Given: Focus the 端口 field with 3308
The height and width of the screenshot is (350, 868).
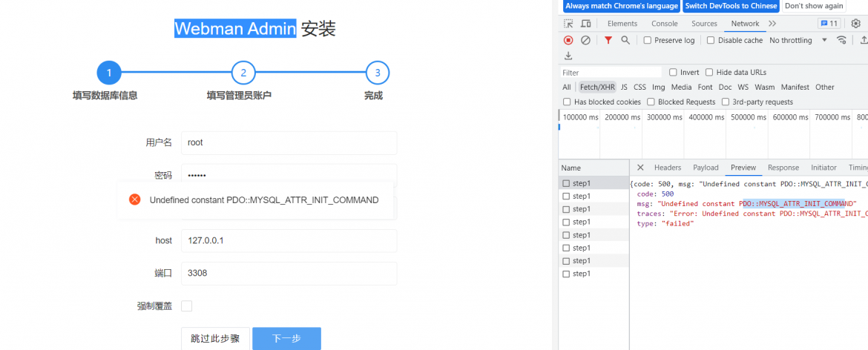Looking at the screenshot, I should click(289, 273).
